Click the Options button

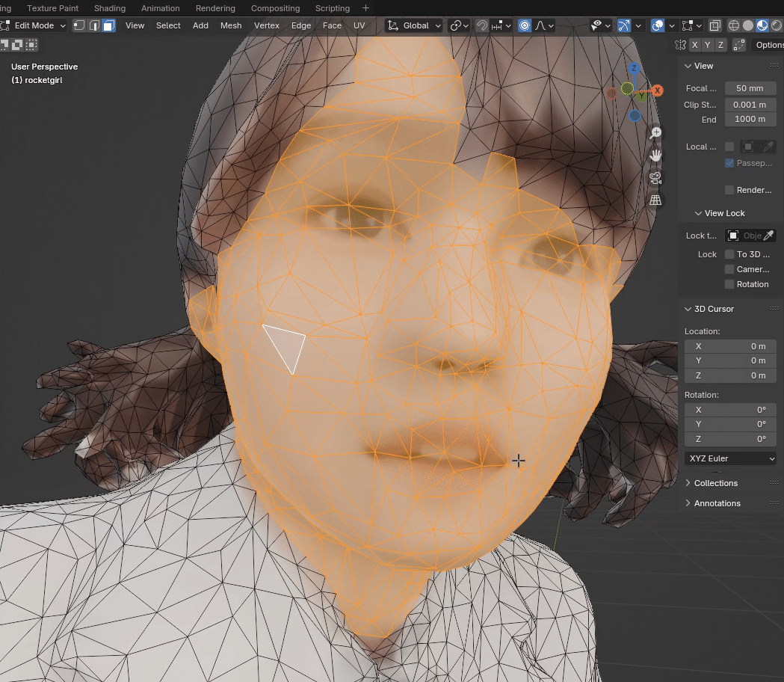coord(769,45)
